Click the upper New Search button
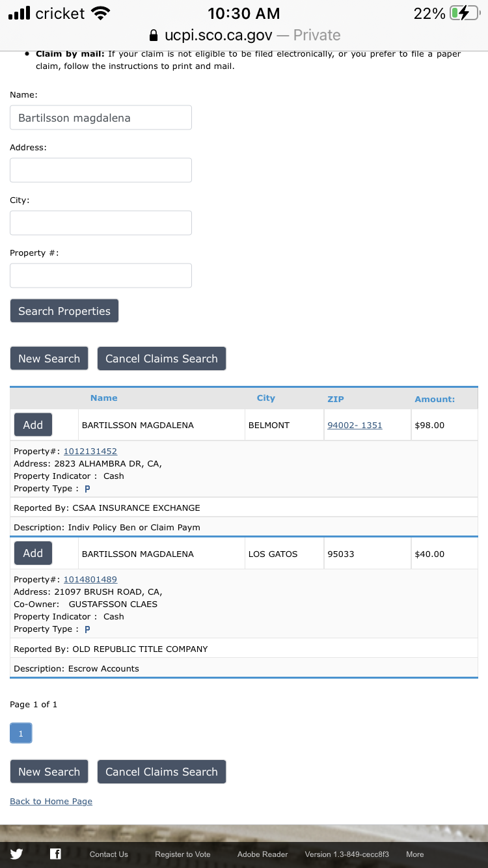Image resolution: width=488 pixels, height=868 pixels. 49,359
